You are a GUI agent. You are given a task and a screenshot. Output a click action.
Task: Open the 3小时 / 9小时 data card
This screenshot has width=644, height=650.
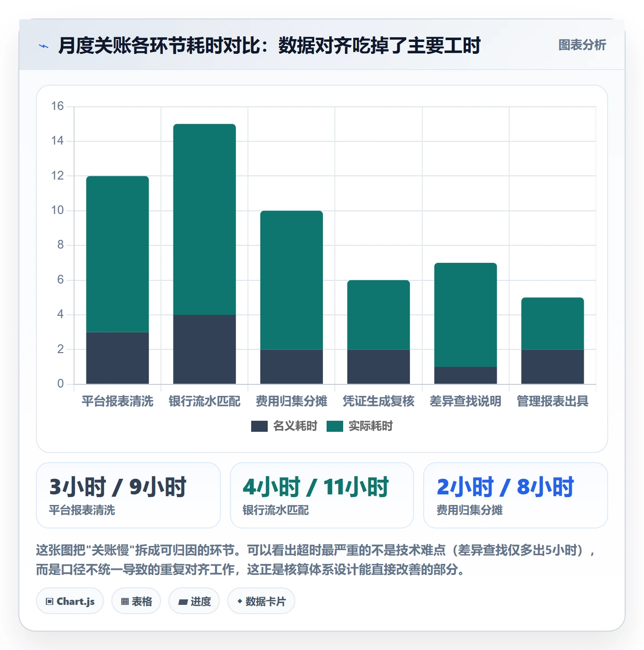[128, 495]
